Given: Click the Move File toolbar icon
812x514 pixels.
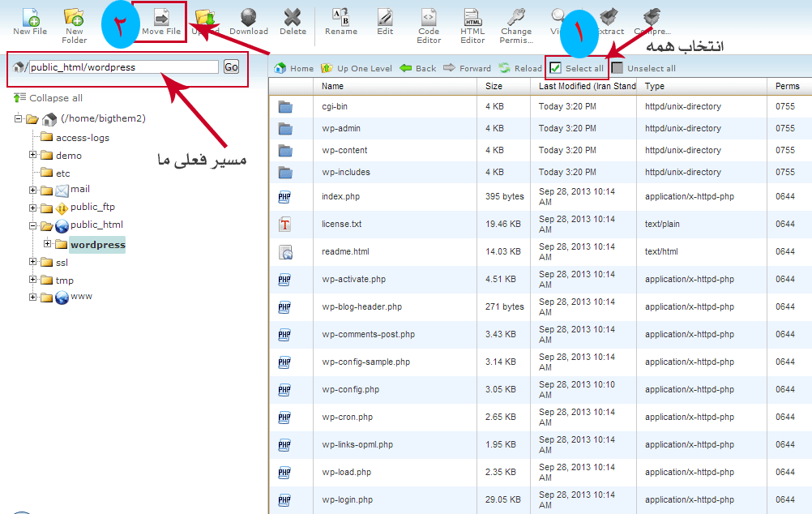Looking at the screenshot, I should 161,18.
